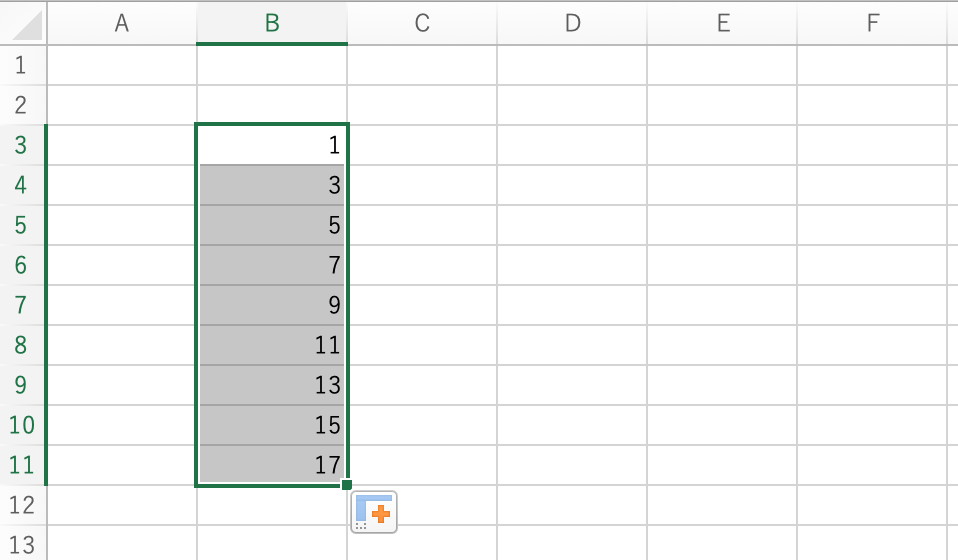Image resolution: width=958 pixels, height=560 pixels.
Task: Select row 3 header
Action: (x=22, y=146)
